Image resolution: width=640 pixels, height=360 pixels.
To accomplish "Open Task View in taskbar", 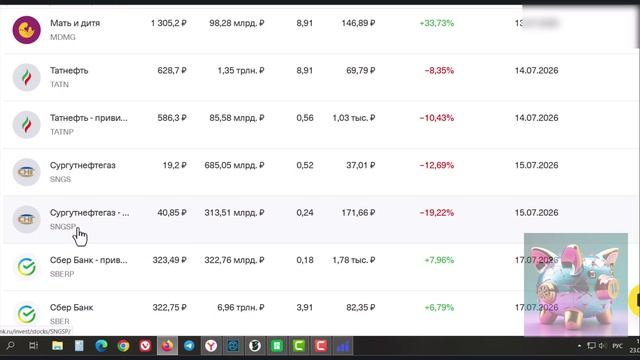I will coord(33,346).
